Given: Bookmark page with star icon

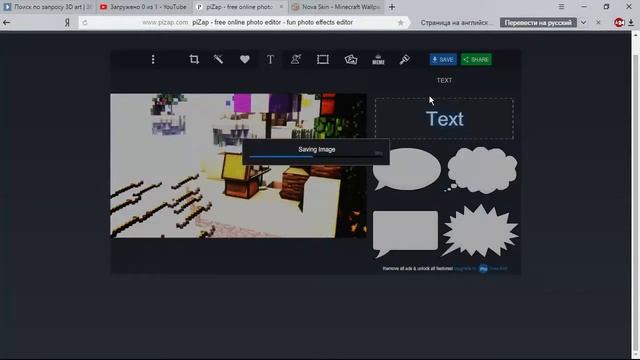Looking at the screenshot, I should tap(400, 23).
